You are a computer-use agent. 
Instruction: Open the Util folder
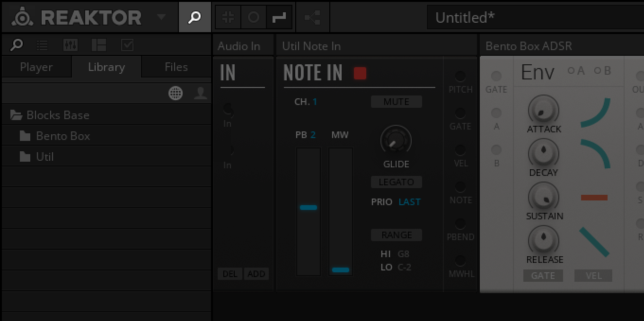[x=106, y=156]
